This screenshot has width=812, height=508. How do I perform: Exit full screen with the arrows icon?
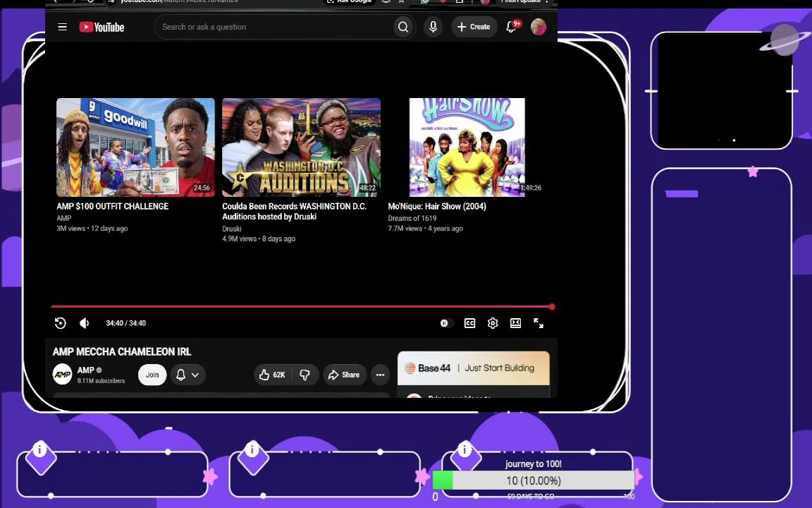539,323
